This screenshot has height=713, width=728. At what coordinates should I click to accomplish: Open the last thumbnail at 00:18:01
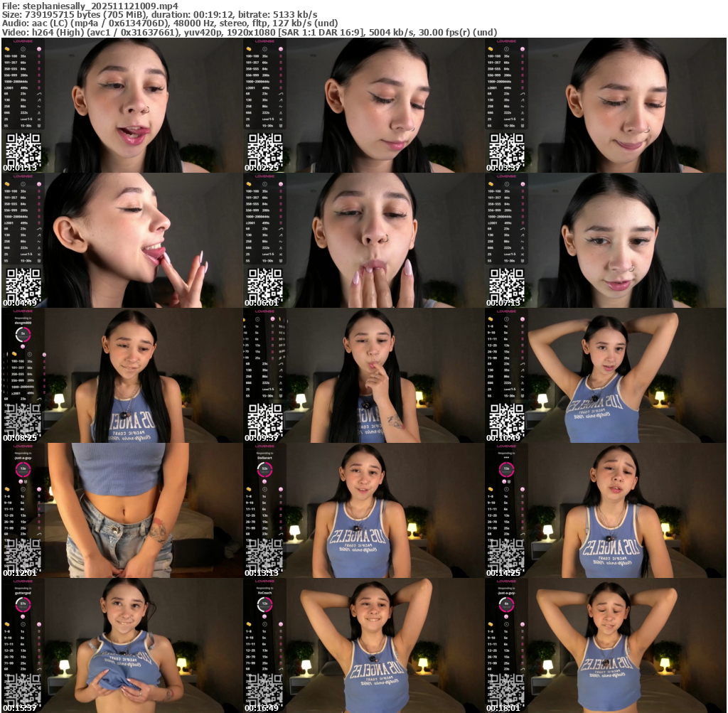[x=605, y=645]
